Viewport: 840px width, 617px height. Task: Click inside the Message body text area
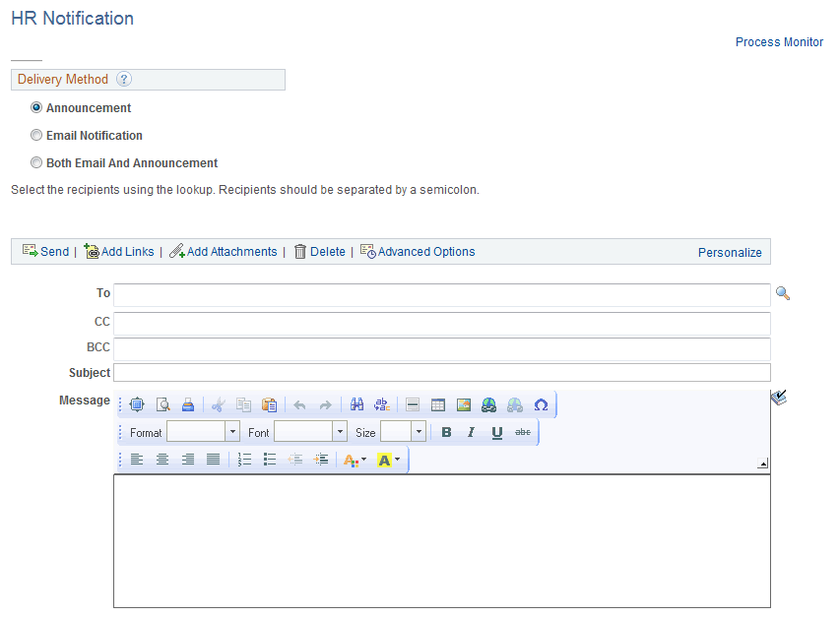click(442, 541)
